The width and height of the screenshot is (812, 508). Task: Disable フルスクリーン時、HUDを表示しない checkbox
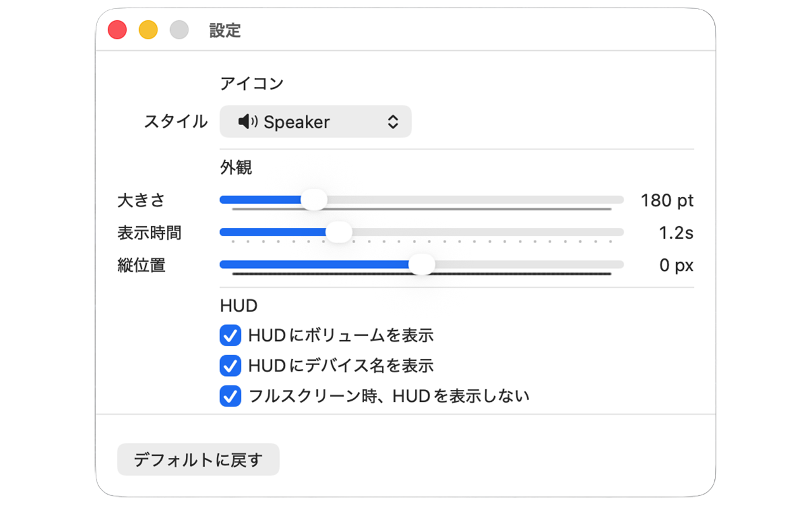pyautogui.click(x=230, y=396)
